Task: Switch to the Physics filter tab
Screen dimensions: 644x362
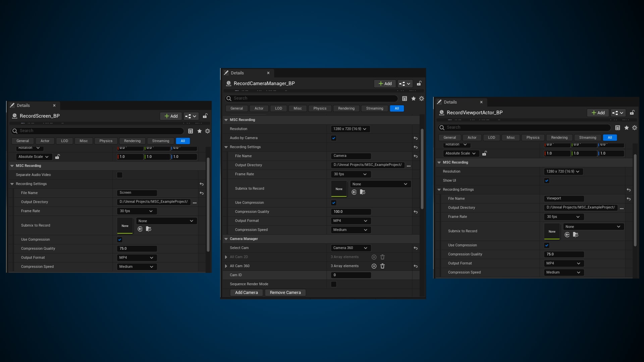Action: coord(320,108)
